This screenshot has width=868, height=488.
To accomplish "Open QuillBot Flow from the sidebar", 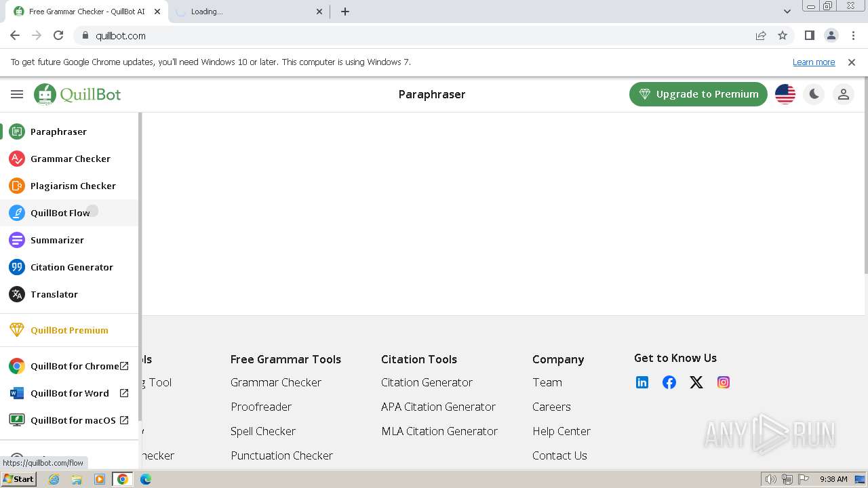I will pos(70,213).
